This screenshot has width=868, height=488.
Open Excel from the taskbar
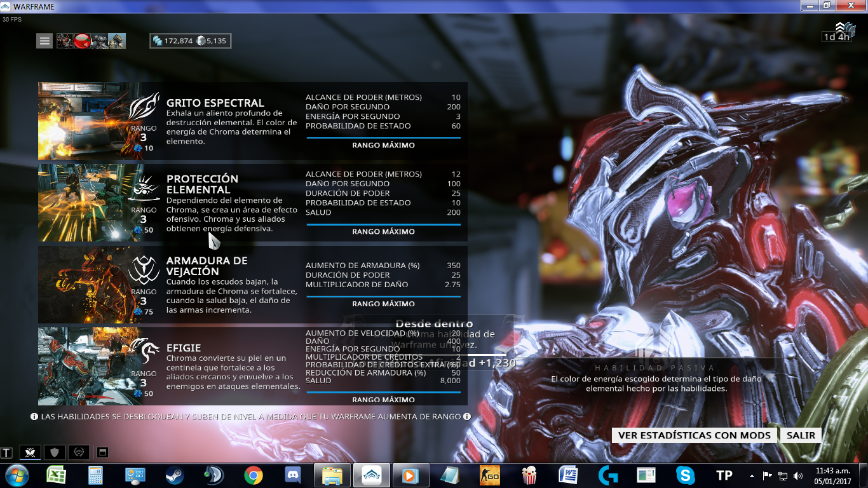pyautogui.click(x=57, y=475)
